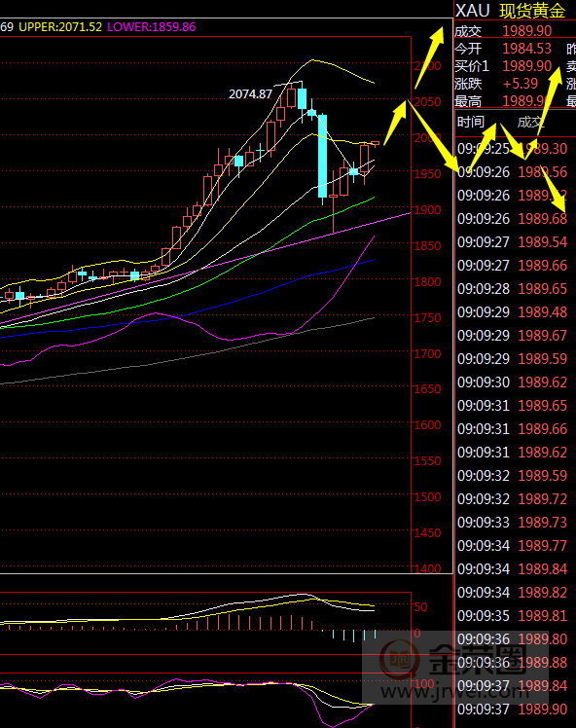Click the 1700 price axis label
Image resolution: width=576 pixels, height=728 pixels.
427,354
